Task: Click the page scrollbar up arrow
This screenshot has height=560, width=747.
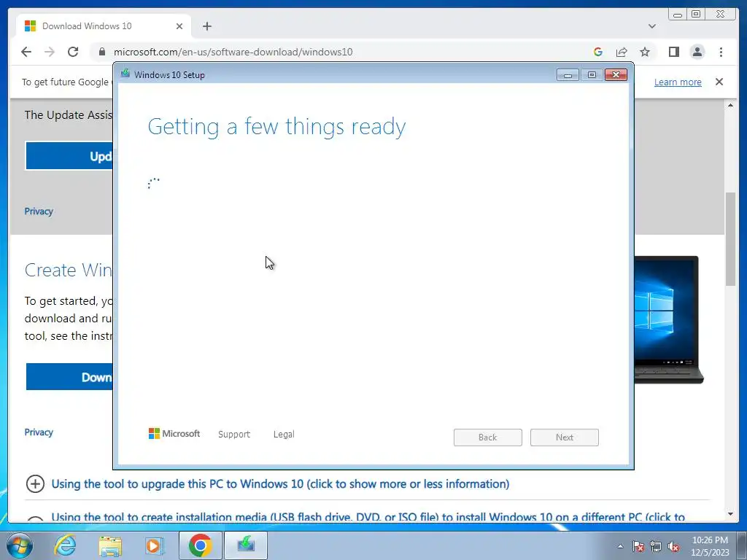Action: 730,105
